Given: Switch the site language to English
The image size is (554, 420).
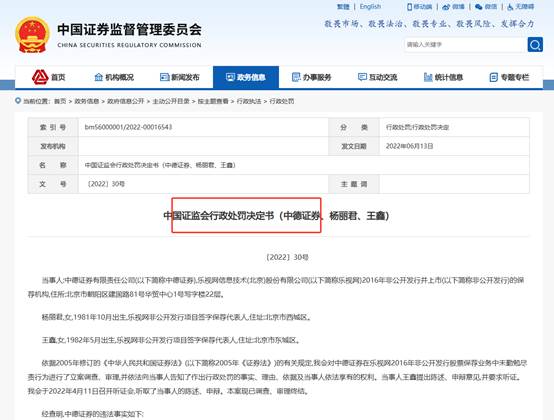Looking at the screenshot, I should point(370,7).
